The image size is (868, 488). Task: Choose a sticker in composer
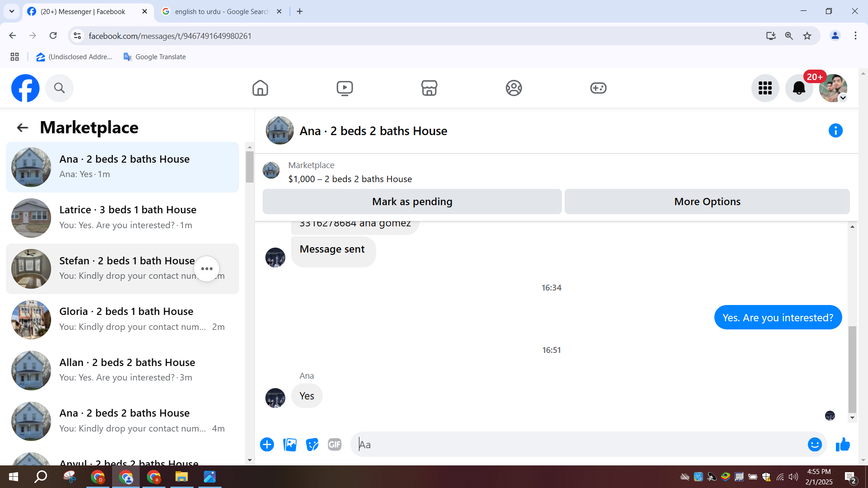coord(312,445)
